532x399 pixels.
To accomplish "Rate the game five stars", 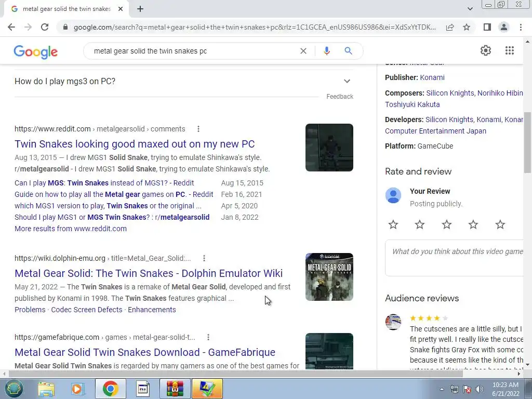I will (x=500, y=224).
